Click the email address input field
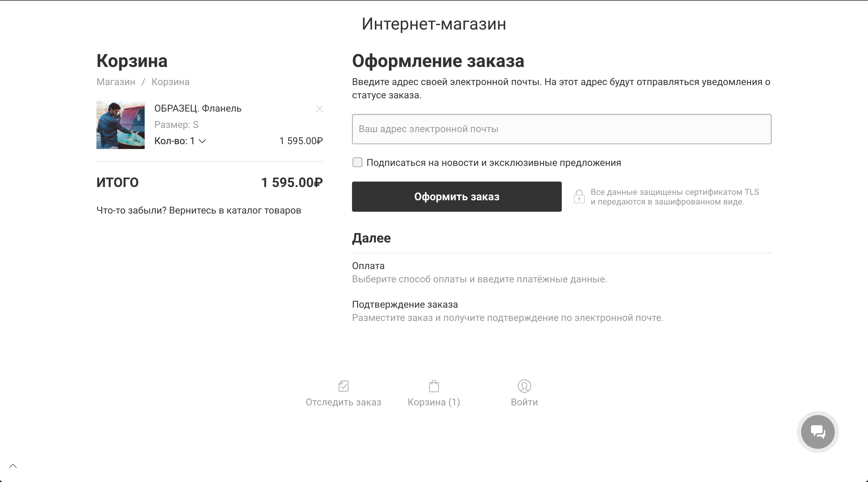 (x=561, y=129)
